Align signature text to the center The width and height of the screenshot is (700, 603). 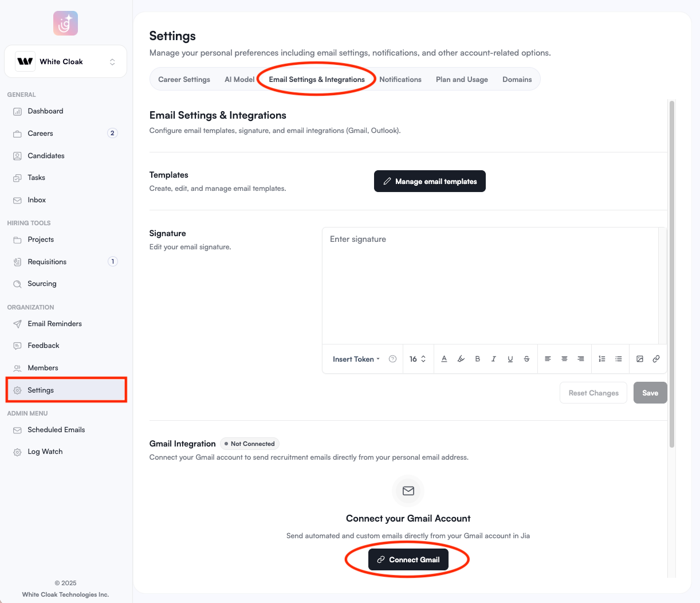tap(564, 359)
